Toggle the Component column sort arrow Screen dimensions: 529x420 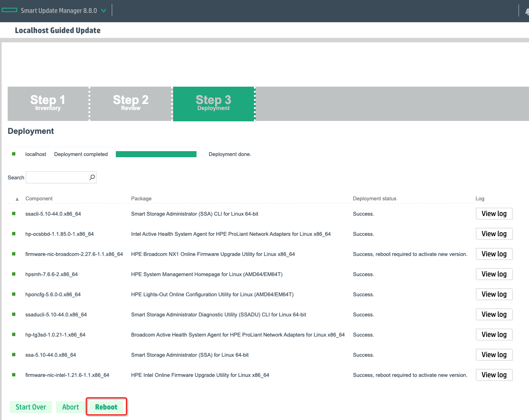coord(17,199)
